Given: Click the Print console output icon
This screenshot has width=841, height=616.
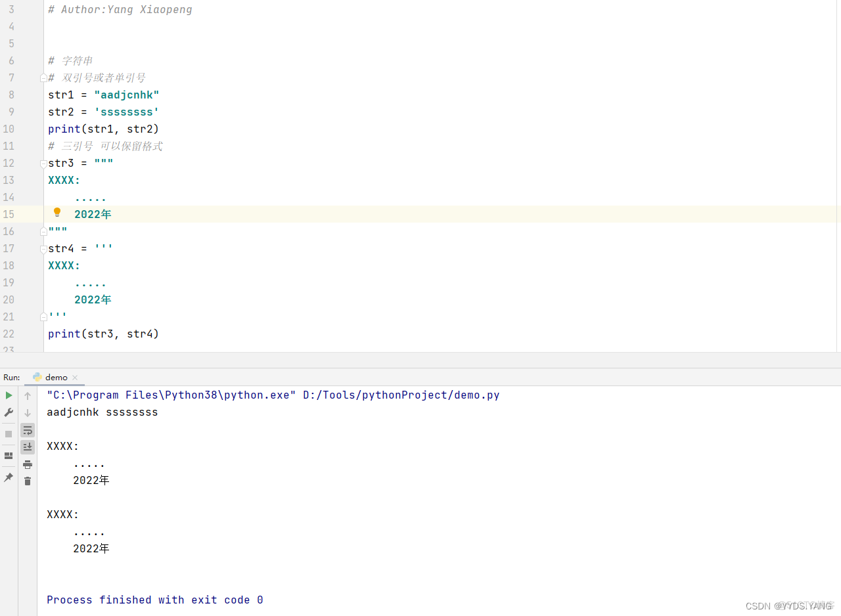Looking at the screenshot, I should click(28, 464).
